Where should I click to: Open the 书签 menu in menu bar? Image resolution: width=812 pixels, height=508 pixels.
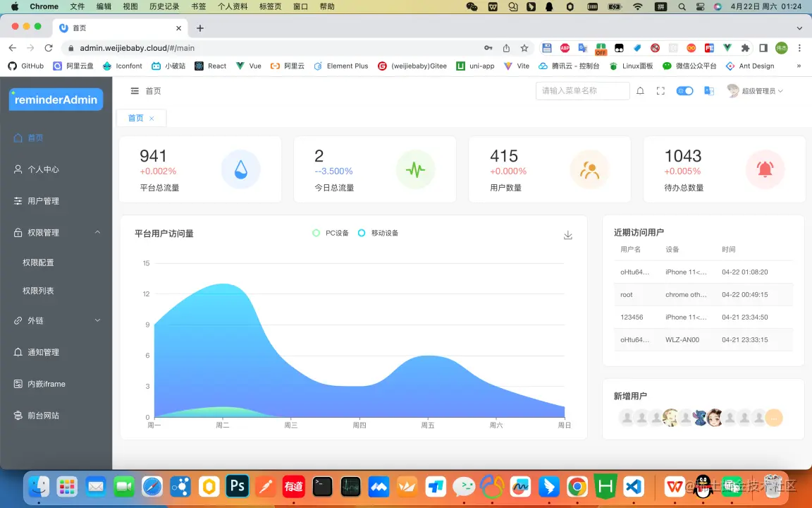tap(198, 6)
